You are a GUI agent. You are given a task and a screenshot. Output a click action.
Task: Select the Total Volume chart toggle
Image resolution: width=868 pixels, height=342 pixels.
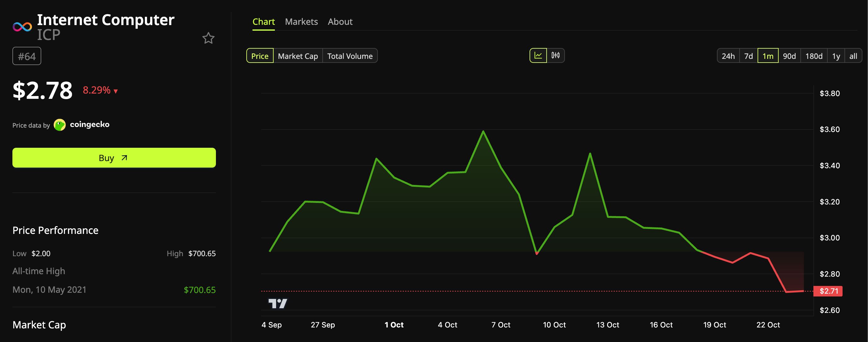(350, 56)
